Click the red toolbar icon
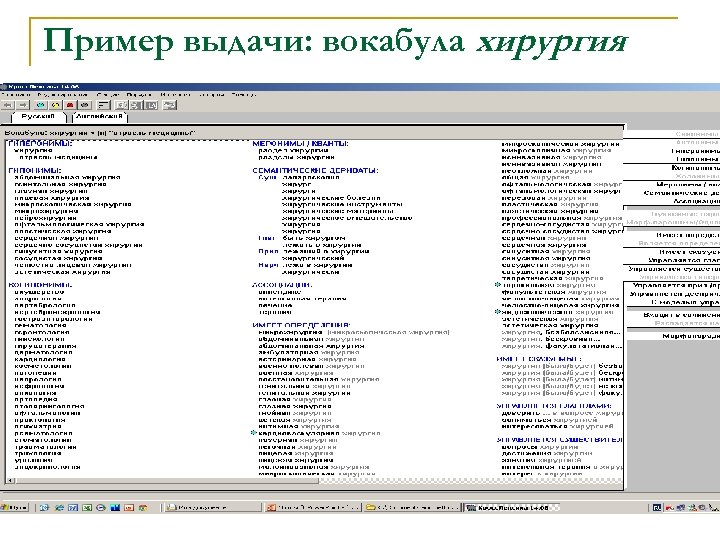 point(70,105)
